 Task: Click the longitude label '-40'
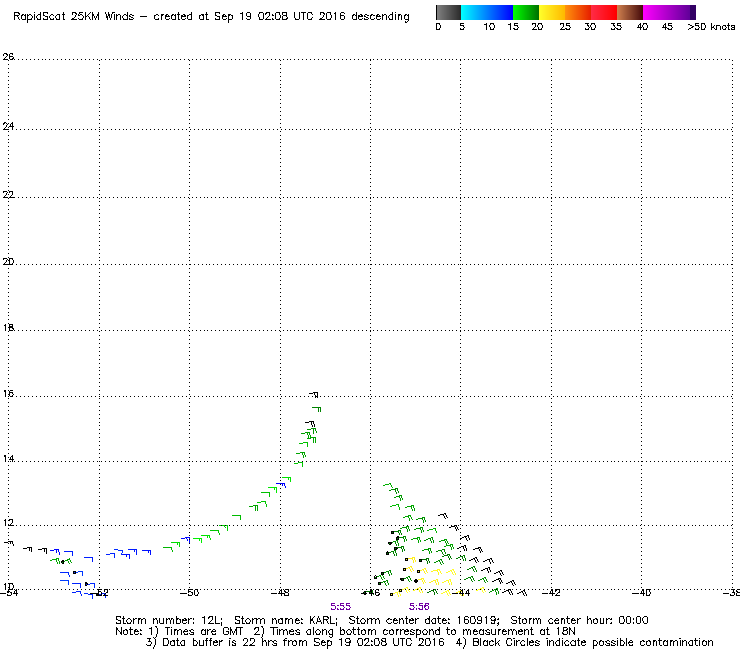coord(641,593)
